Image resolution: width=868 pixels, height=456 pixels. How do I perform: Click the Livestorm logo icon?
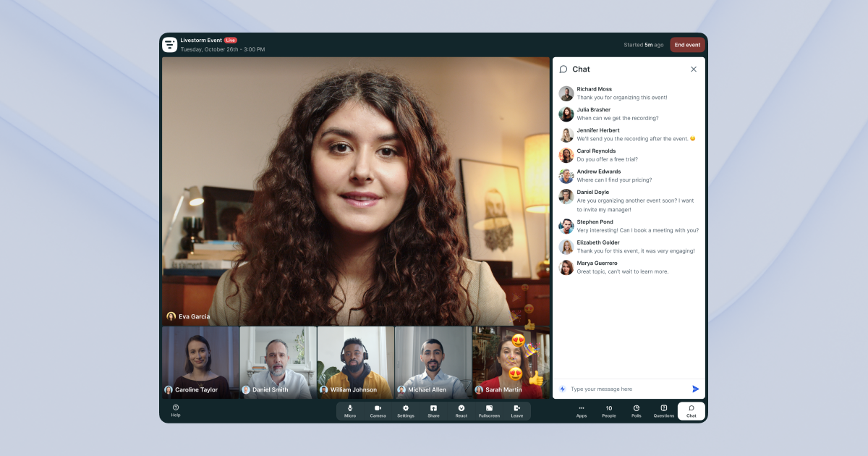click(170, 45)
